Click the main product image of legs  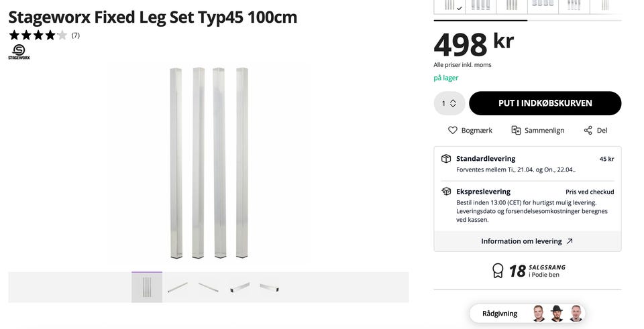click(209, 163)
